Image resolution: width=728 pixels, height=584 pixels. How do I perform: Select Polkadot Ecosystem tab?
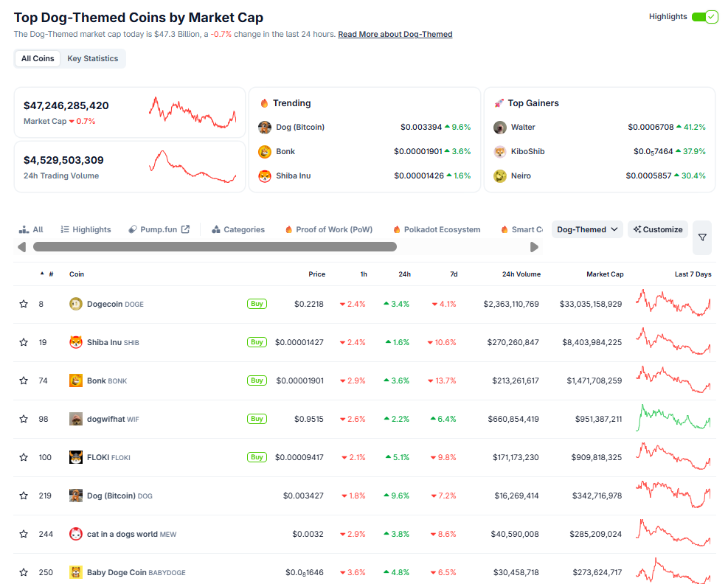[437, 229]
